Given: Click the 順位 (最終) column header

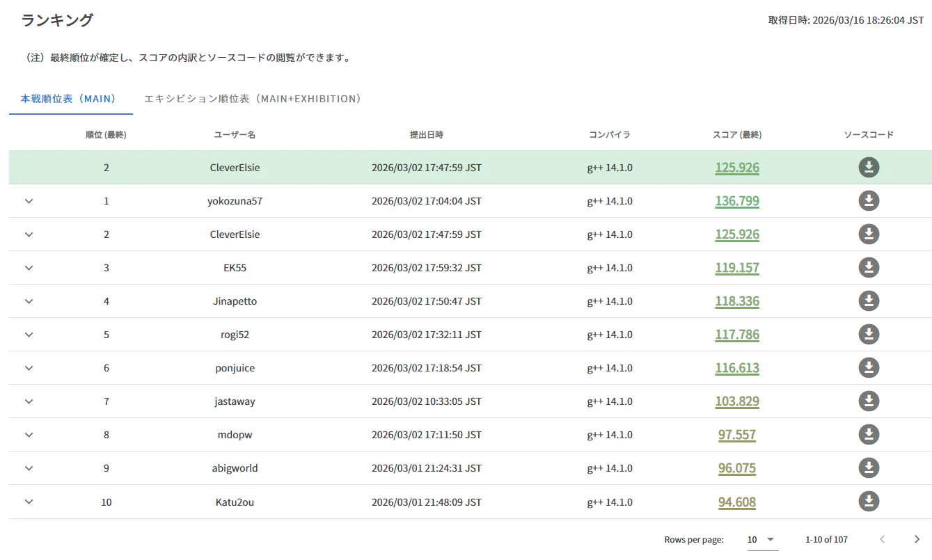Looking at the screenshot, I should coord(106,135).
